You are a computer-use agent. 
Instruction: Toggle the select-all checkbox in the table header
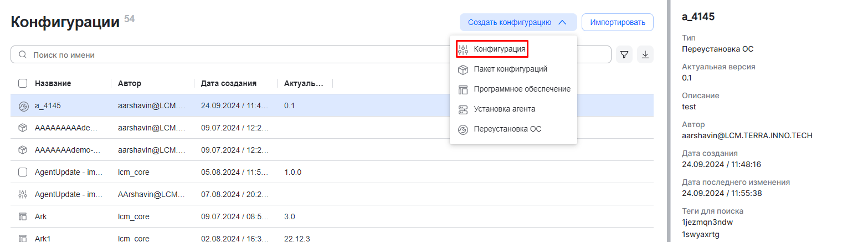click(x=23, y=83)
